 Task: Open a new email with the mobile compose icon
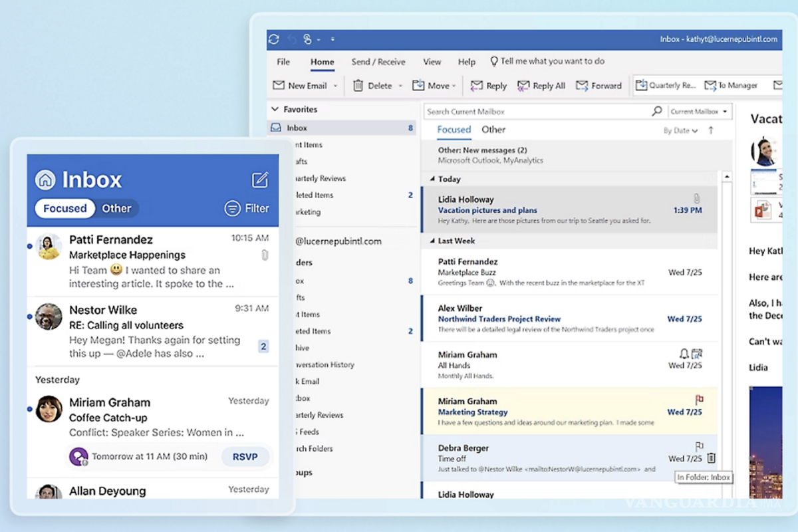click(x=259, y=180)
